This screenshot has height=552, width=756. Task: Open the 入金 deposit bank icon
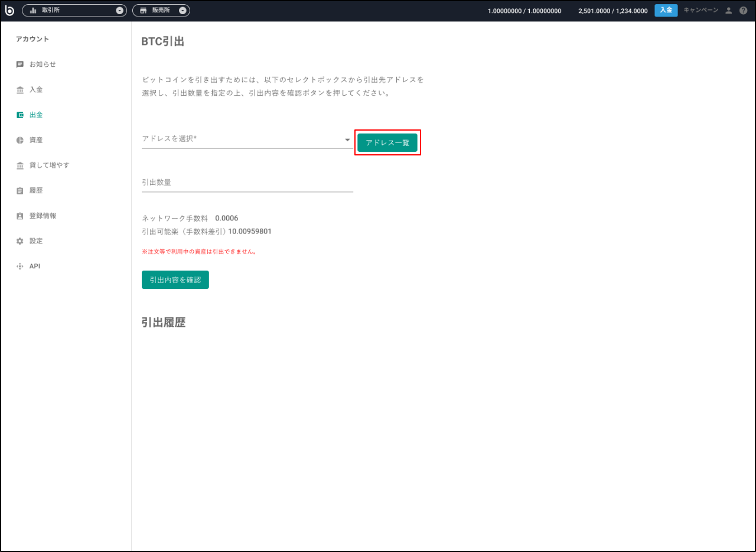(19, 89)
